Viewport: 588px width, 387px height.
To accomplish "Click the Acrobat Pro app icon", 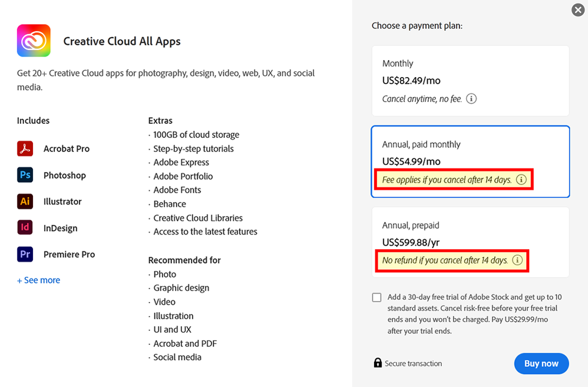I will click(25, 148).
